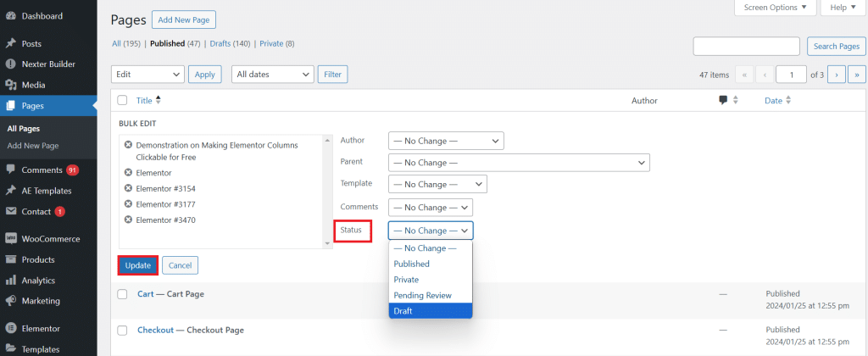Select 'No Change' option in Status list
This screenshot has width=868, height=356.
pos(431,248)
